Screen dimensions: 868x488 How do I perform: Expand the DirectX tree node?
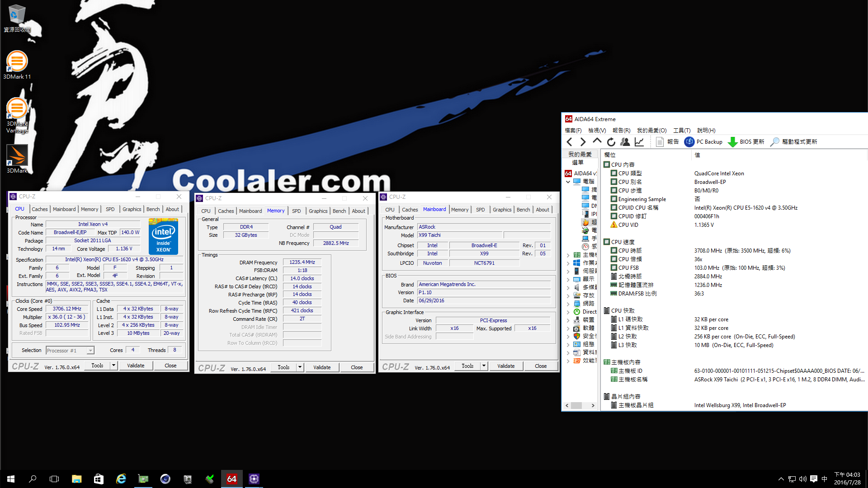[568, 312]
